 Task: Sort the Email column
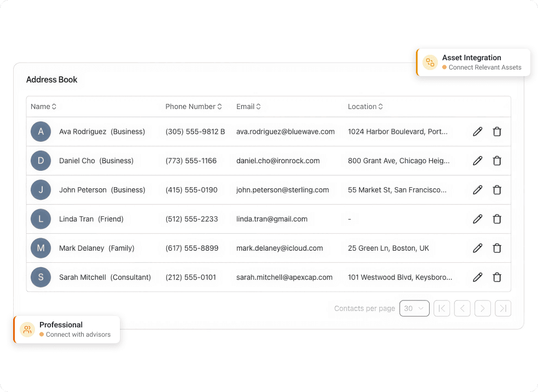248,107
